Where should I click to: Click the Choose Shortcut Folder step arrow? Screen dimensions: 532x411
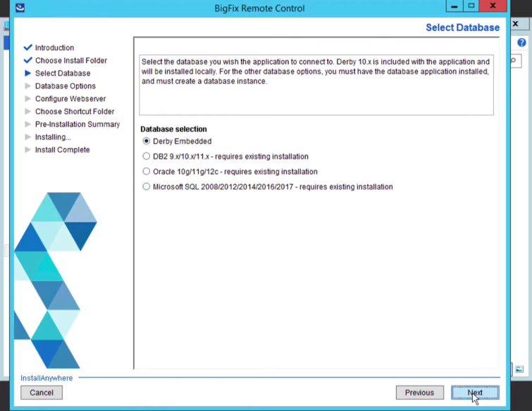(27, 111)
